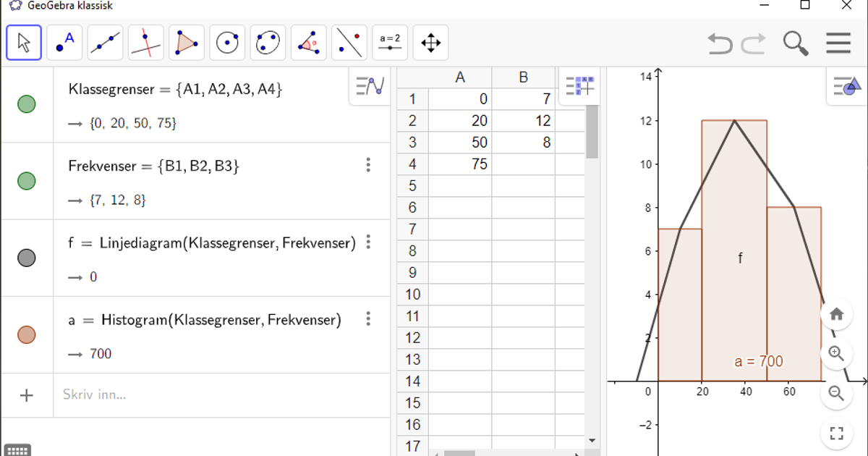Select the Histogram definition text

pyautogui.click(x=205, y=320)
